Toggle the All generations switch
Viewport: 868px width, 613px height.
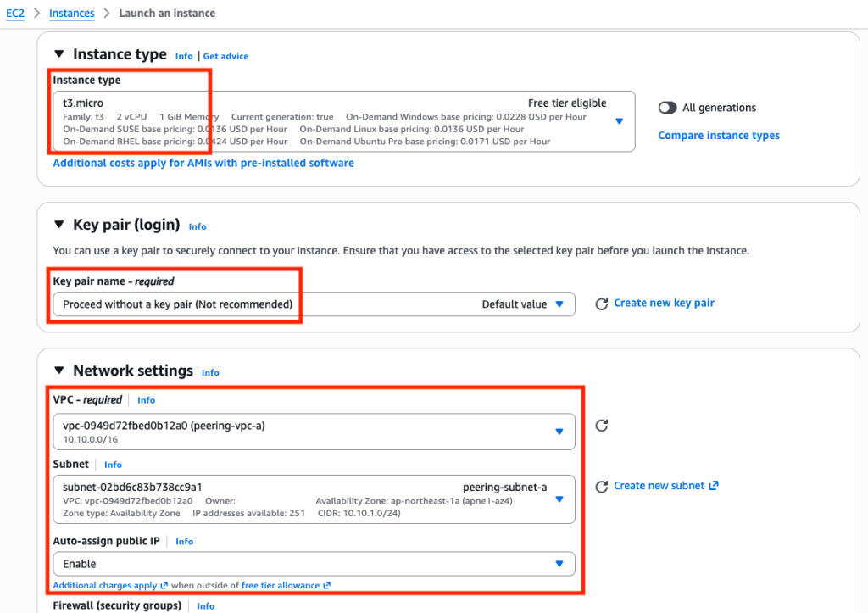668,108
